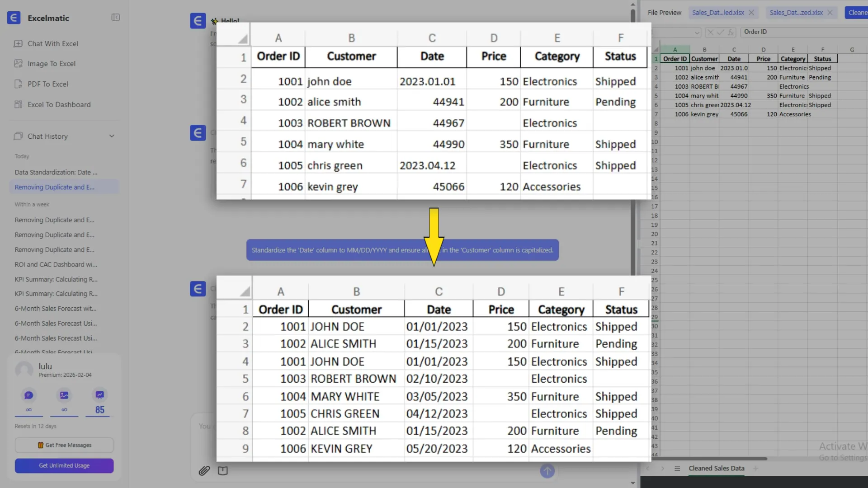
Task: Click Get Free Messages button
Action: click(64, 445)
